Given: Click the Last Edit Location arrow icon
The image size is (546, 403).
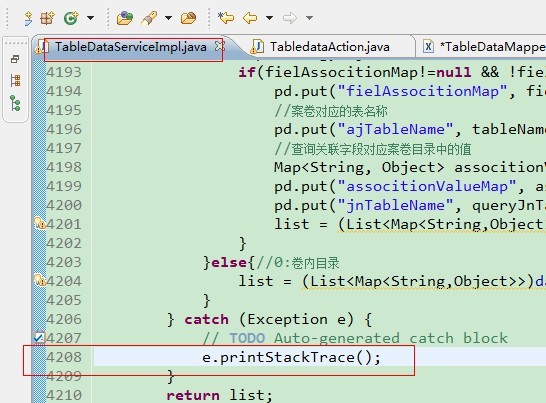Looking at the screenshot, I should pos(226,18).
